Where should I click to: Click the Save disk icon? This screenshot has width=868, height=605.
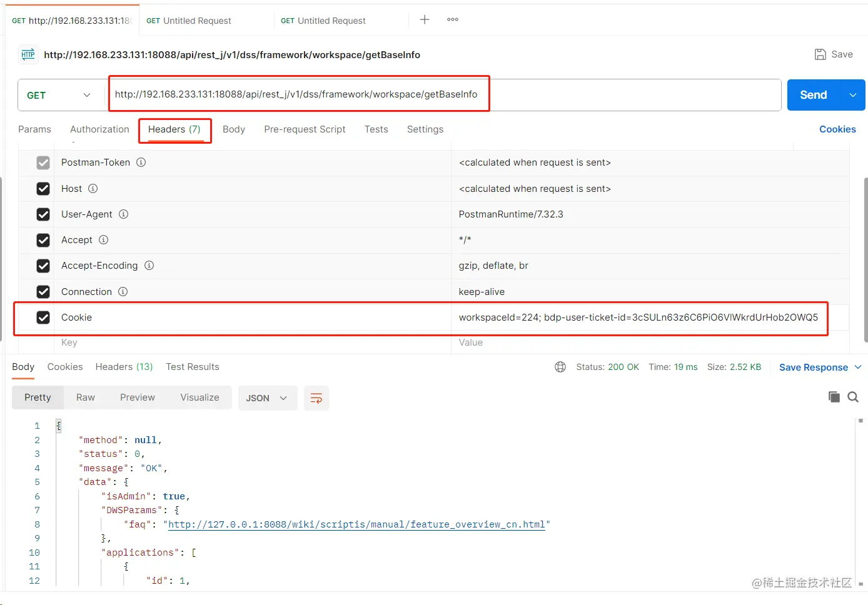point(820,54)
